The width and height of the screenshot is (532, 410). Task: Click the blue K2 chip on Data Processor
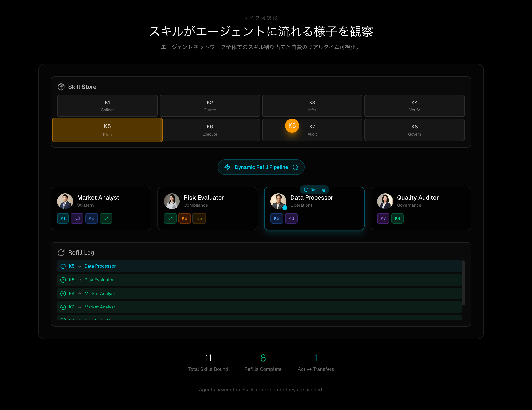276,218
